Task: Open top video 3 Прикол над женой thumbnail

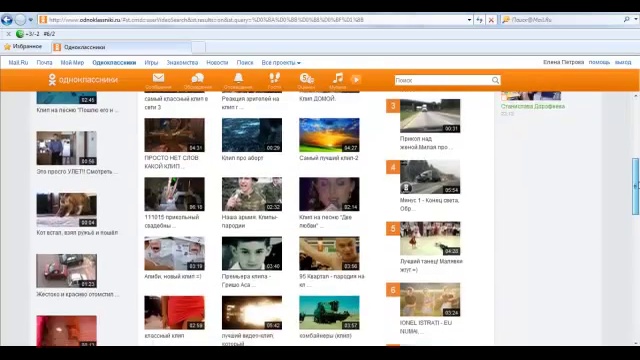Action: tap(430, 116)
